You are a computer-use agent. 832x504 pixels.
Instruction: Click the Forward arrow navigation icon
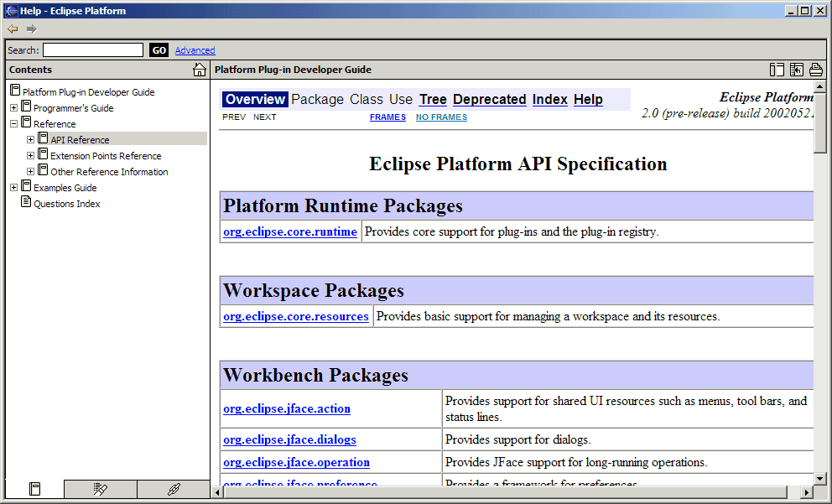point(32,29)
